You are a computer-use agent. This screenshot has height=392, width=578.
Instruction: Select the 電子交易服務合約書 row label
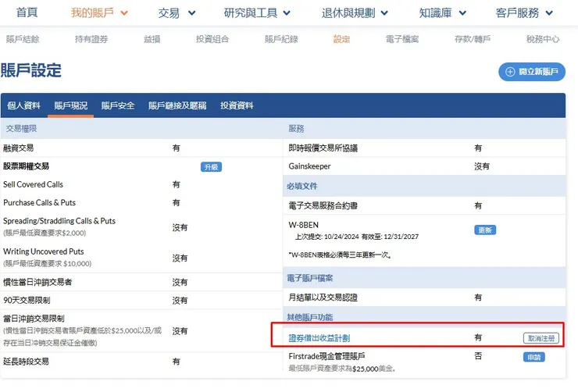(323, 205)
